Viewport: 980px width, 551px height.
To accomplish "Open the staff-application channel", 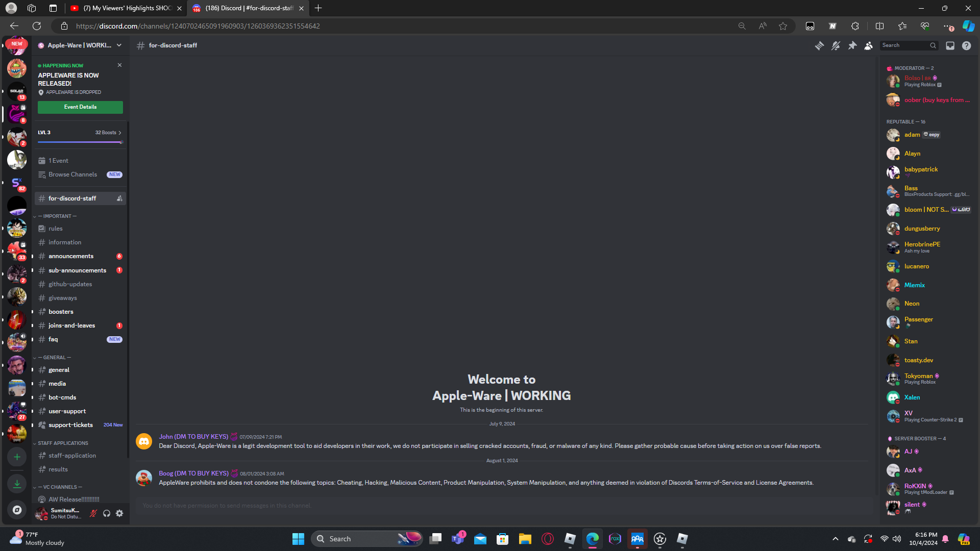I will pyautogui.click(x=80, y=456).
